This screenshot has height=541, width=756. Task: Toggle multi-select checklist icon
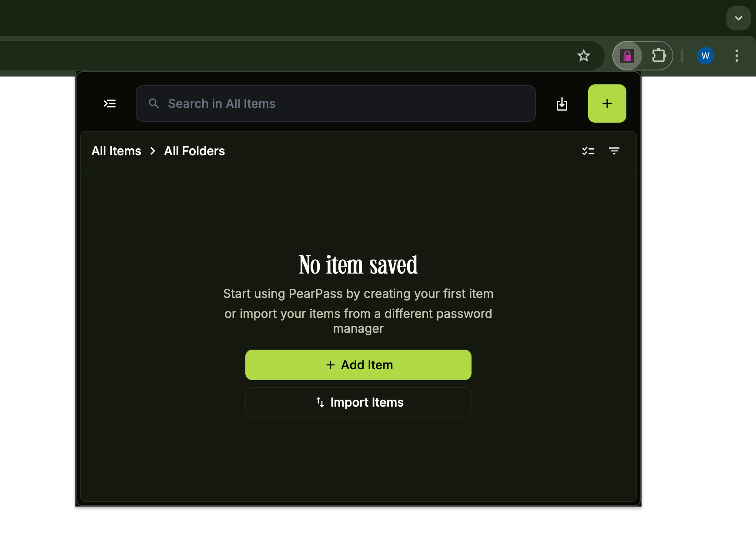coord(588,151)
